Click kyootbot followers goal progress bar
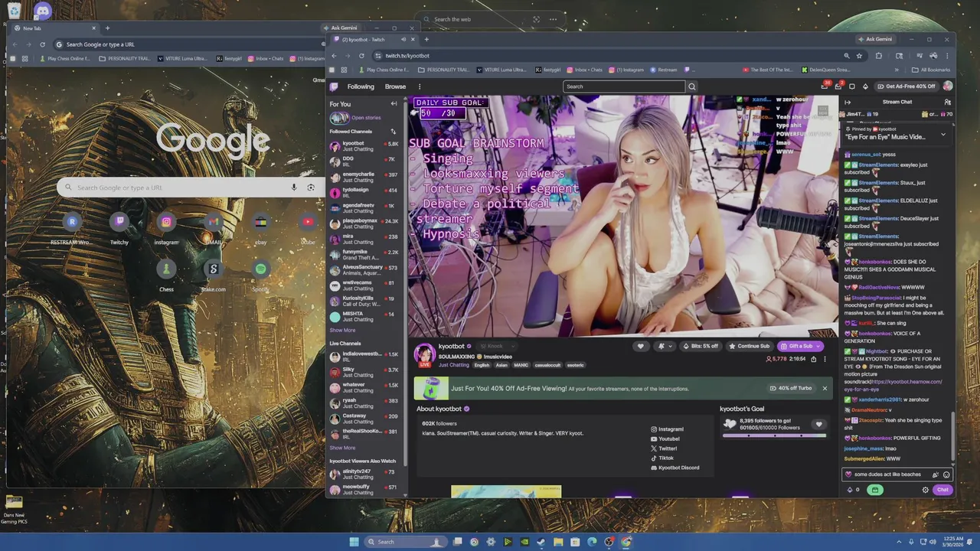Image resolution: width=980 pixels, height=551 pixels. (x=774, y=435)
